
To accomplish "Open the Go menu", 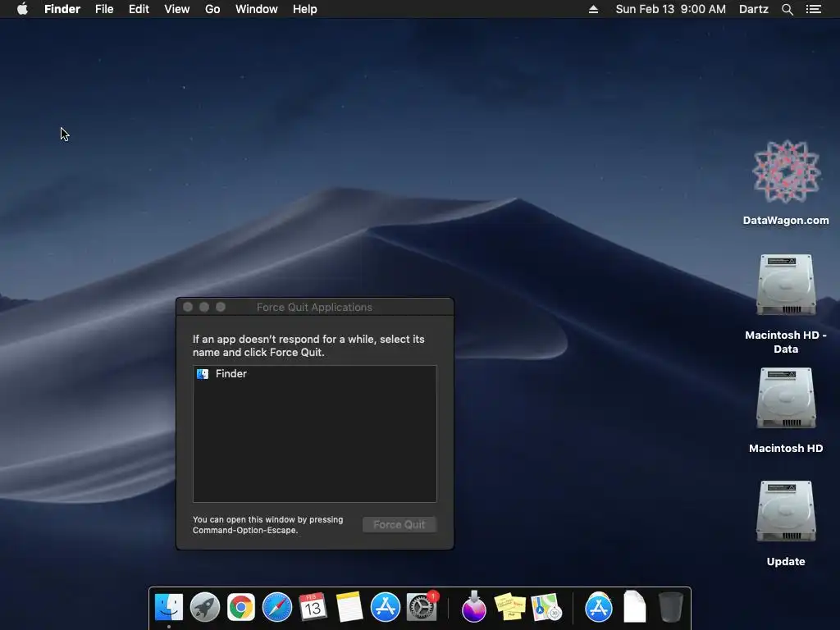I will pyautogui.click(x=212, y=9).
